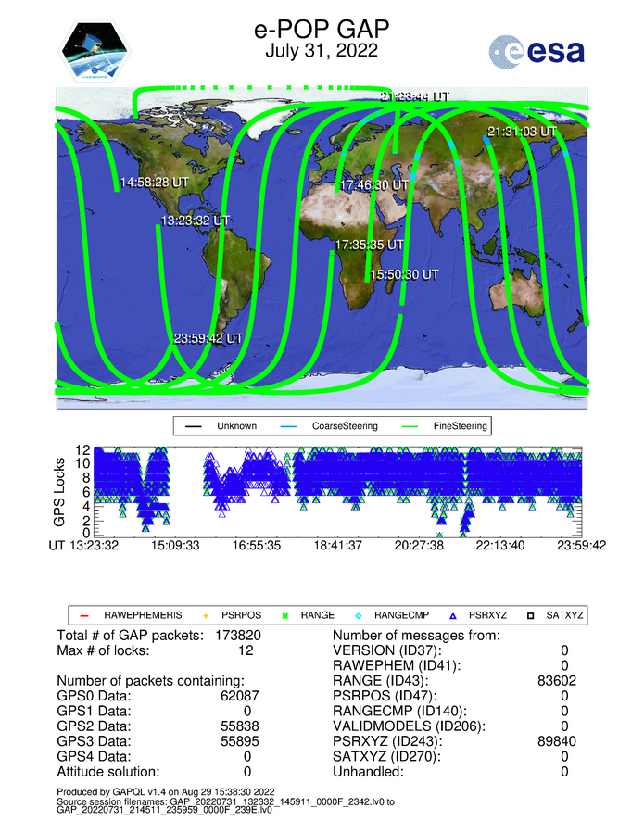Click the e-POP GAP title text
644x833 pixels.
point(321,30)
